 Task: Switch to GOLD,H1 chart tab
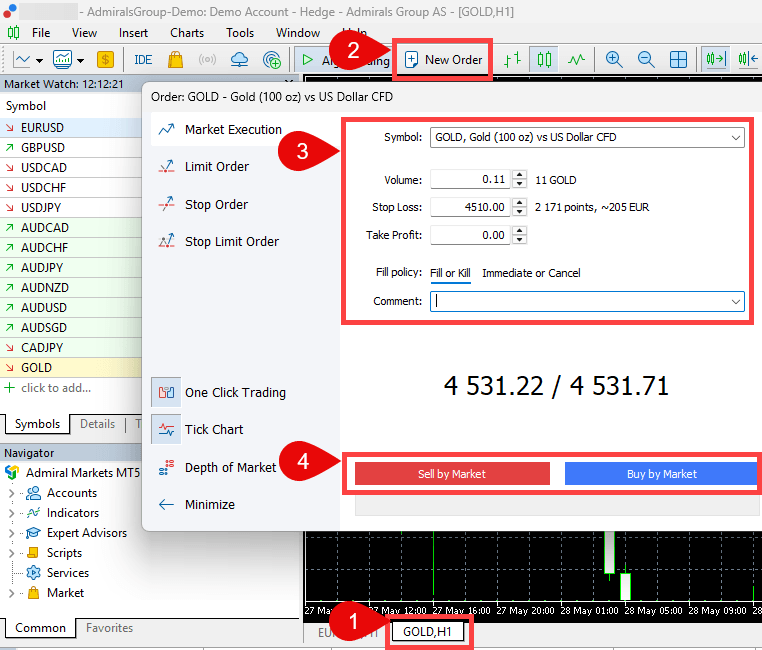pos(427,632)
